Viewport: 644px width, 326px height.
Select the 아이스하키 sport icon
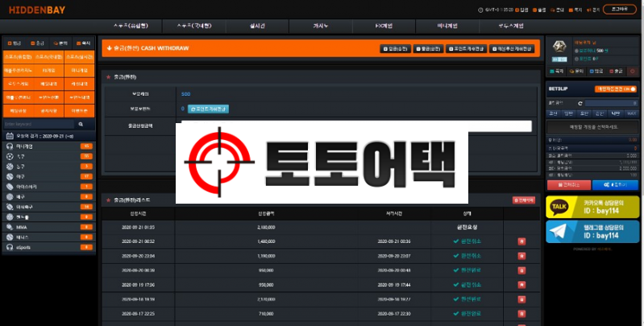[10, 187]
